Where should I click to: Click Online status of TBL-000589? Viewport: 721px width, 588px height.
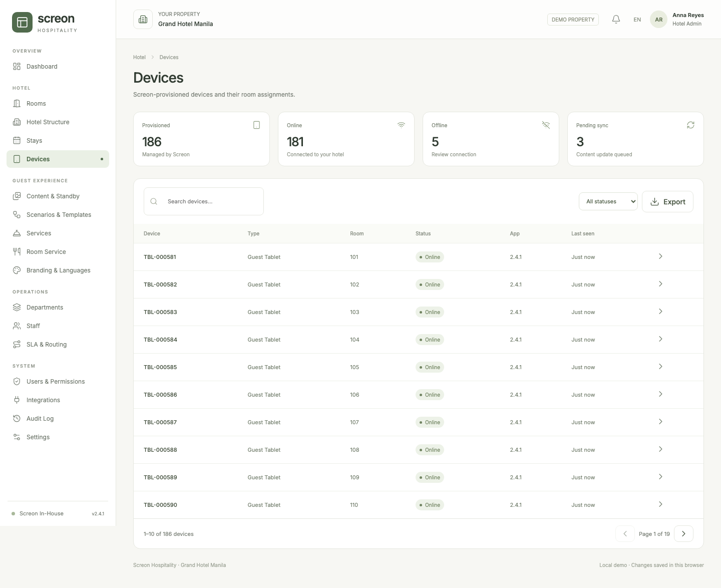click(x=430, y=477)
